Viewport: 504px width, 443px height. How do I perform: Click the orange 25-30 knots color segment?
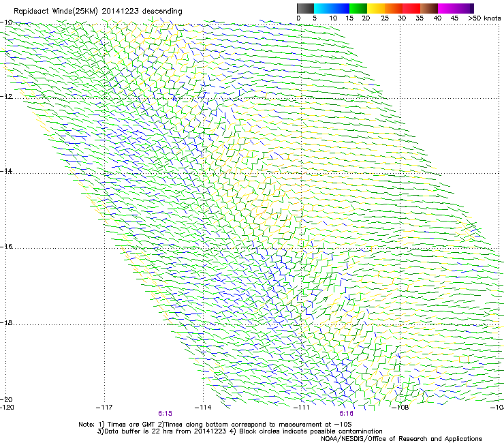(x=394, y=8)
